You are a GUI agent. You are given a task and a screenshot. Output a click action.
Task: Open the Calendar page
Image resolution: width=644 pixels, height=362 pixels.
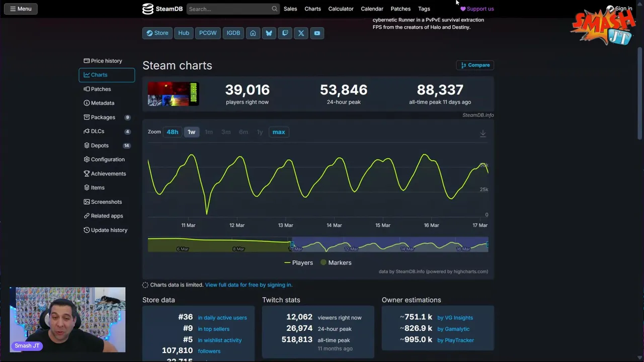tap(372, 9)
